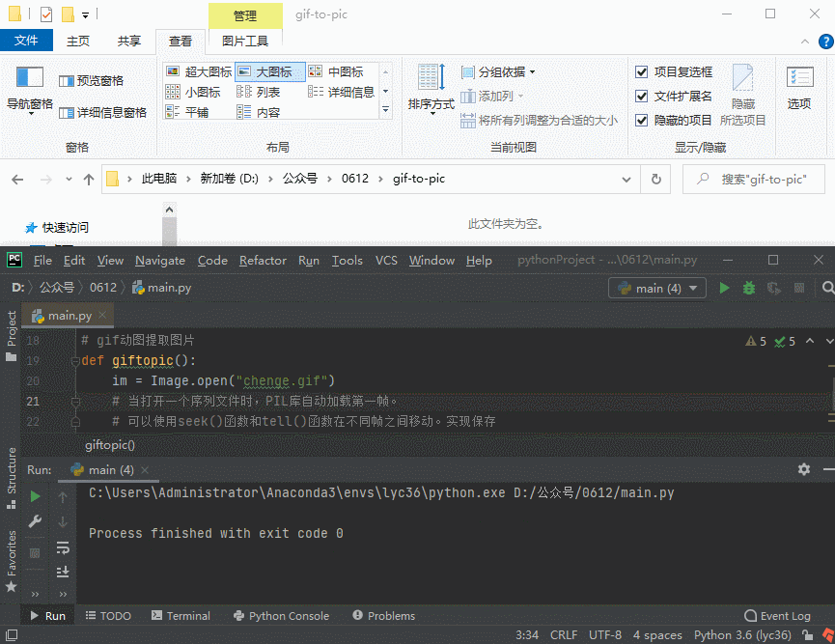This screenshot has height=644, width=835.
Task: Open the Event Log
Action: coord(778,615)
